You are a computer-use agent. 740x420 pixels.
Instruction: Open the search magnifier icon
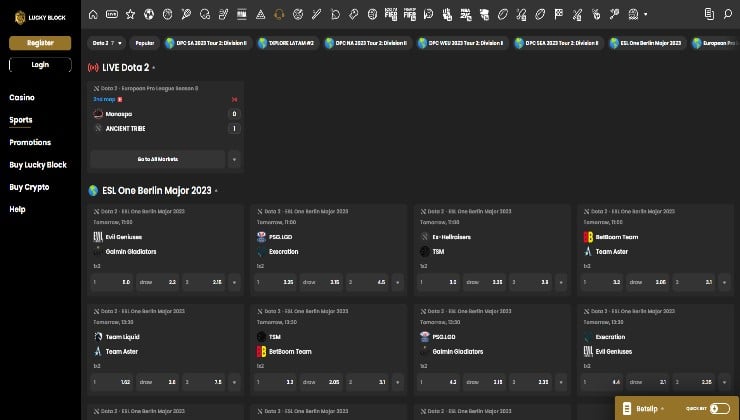[x=728, y=14]
